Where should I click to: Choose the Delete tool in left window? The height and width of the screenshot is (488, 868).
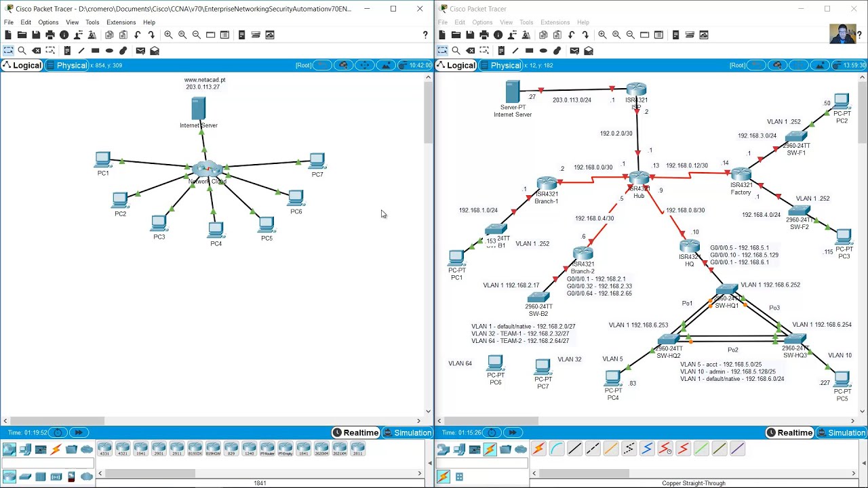36,50
